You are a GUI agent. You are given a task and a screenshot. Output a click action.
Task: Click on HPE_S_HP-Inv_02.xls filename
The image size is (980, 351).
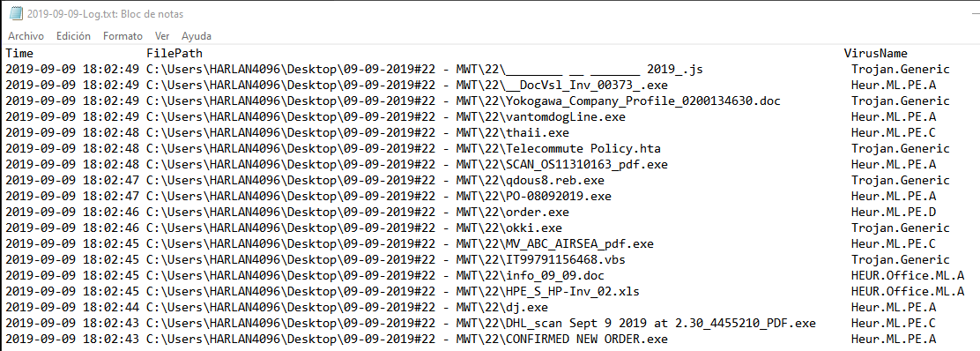[x=573, y=292]
